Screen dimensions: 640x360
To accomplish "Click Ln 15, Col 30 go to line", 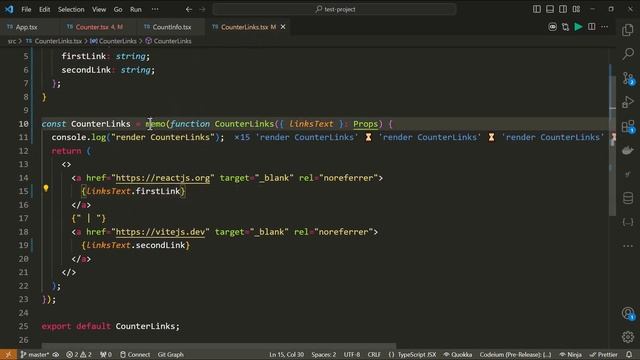I will (x=287, y=354).
